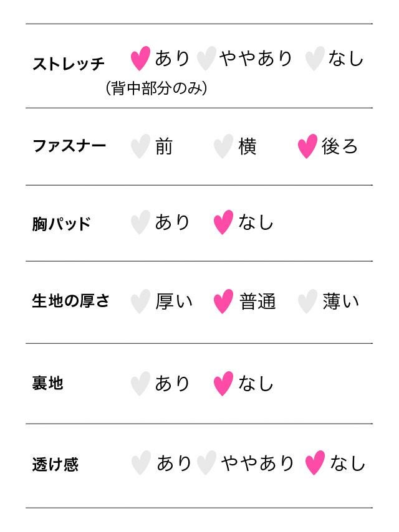The image size is (399, 532).
Task: Pick the gray heart for 透け感 あり
Action: (x=141, y=463)
